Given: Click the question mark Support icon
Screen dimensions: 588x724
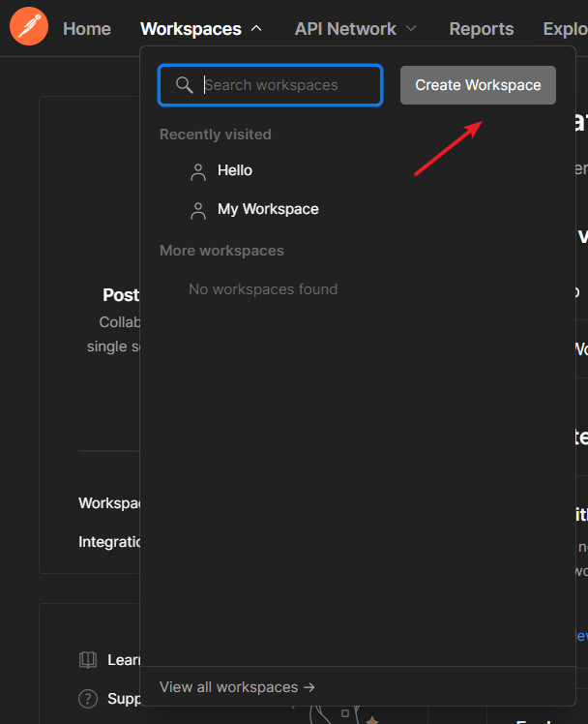Looking at the screenshot, I should [88, 699].
